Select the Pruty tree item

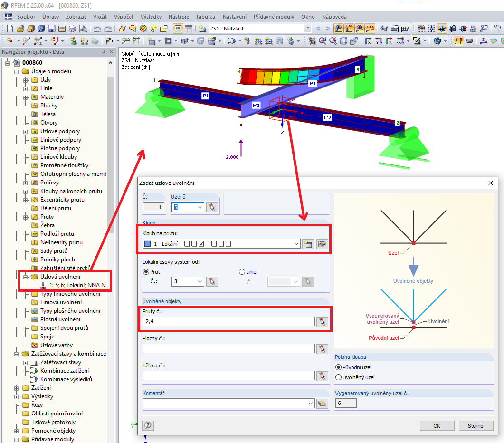coord(47,217)
